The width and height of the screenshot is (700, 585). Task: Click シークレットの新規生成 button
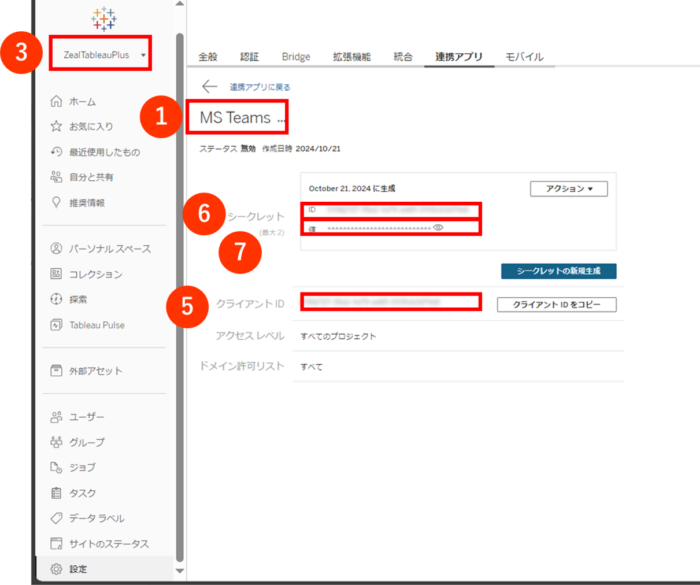tap(558, 271)
